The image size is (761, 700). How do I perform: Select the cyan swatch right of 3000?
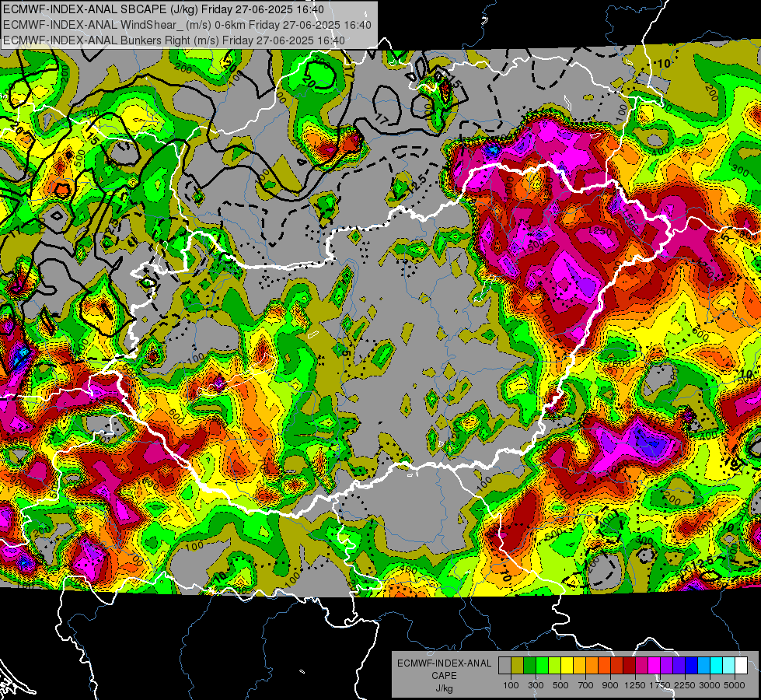[x=717, y=666]
